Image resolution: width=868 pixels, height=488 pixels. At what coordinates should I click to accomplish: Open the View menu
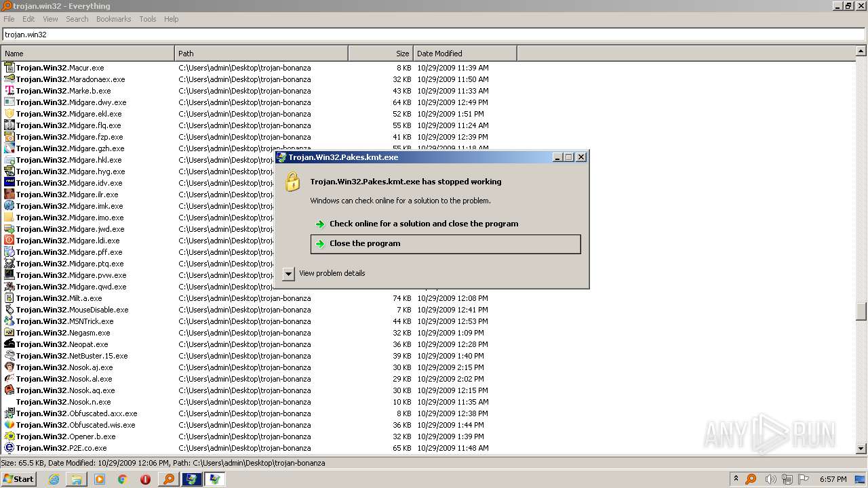[x=50, y=19]
